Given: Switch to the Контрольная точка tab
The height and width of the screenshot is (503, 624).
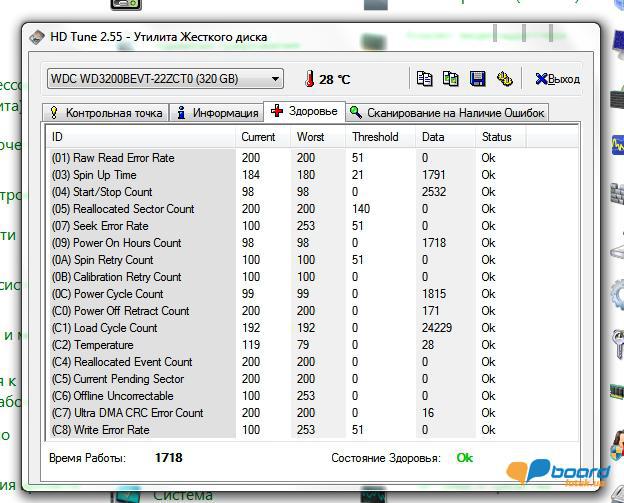Looking at the screenshot, I should click(105, 113).
